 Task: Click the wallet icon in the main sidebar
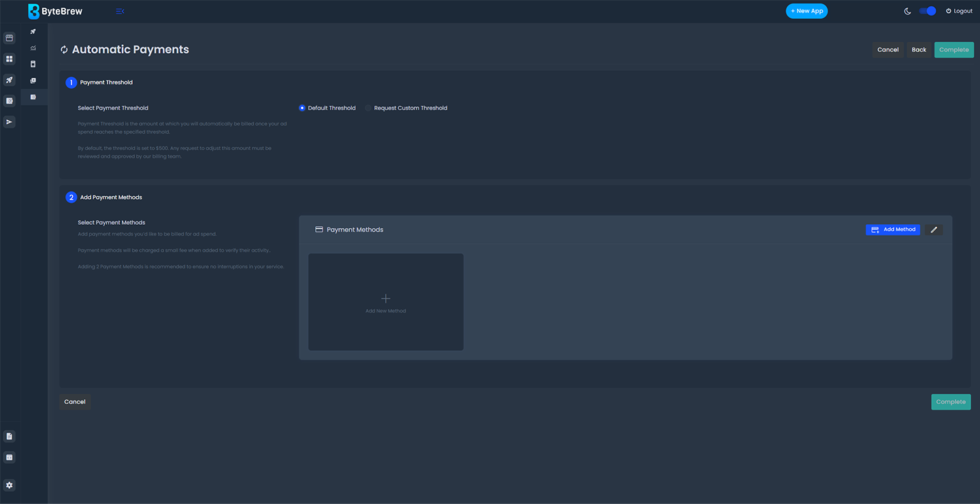coord(10,101)
